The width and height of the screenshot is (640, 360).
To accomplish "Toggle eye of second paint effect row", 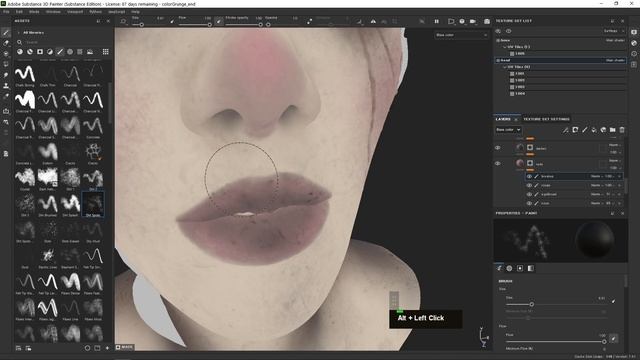I will point(529,185).
